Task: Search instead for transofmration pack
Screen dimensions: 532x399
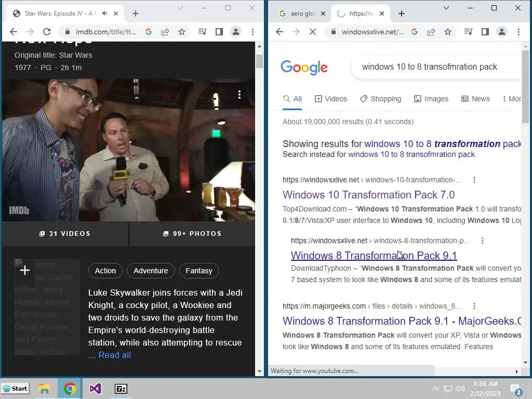Action: [x=411, y=154]
